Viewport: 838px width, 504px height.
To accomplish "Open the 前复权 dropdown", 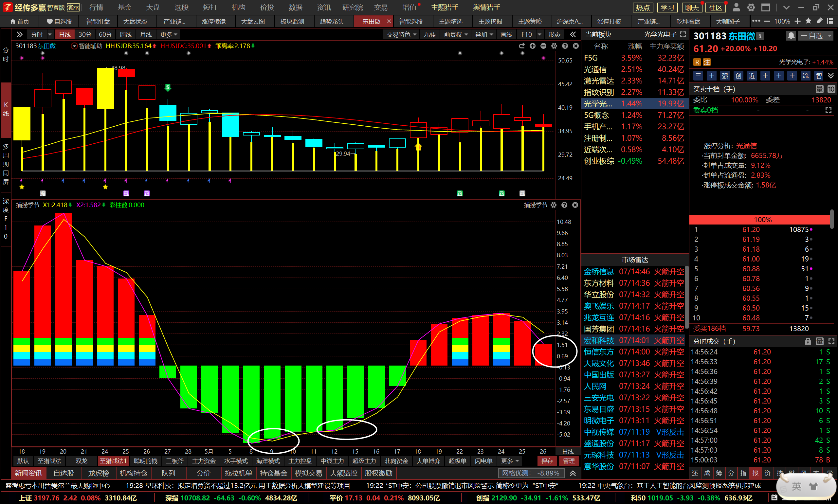I will click(456, 34).
